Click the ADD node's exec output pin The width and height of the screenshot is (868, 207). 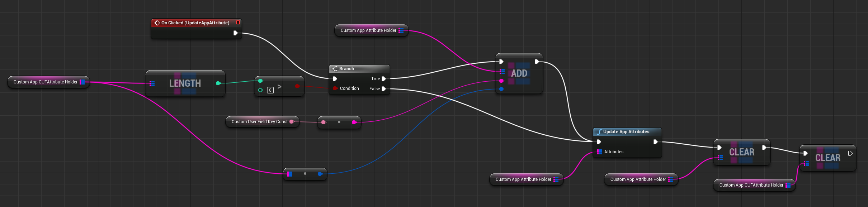[x=537, y=62]
